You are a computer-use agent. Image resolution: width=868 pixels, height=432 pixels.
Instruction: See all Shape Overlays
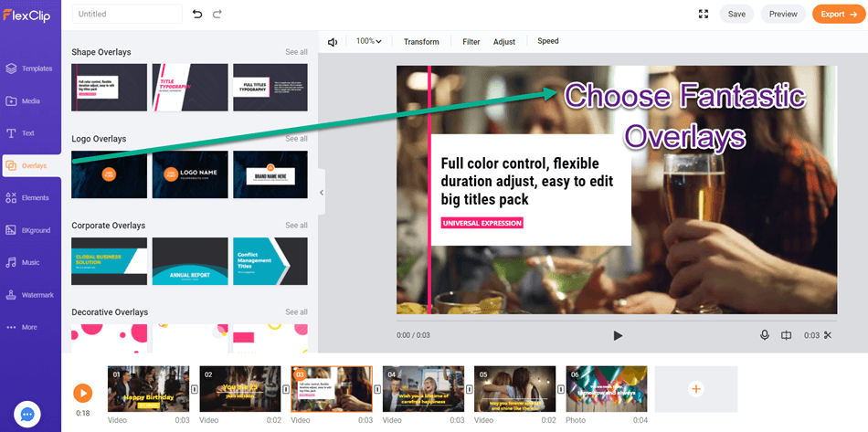[296, 52]
